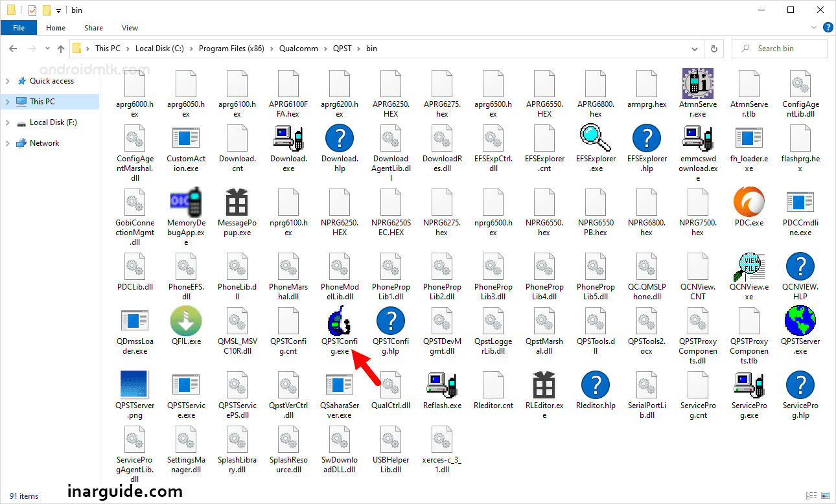This screenshot has width=836, height=504.
Task: Select the fh_loader.exe icon
Action: 749,138
